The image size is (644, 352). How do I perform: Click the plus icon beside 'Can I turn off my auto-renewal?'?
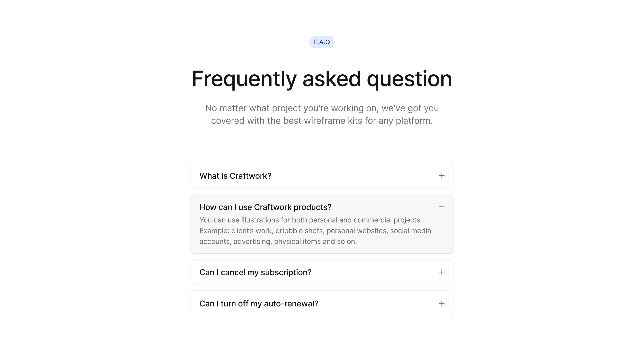[442, 303]
